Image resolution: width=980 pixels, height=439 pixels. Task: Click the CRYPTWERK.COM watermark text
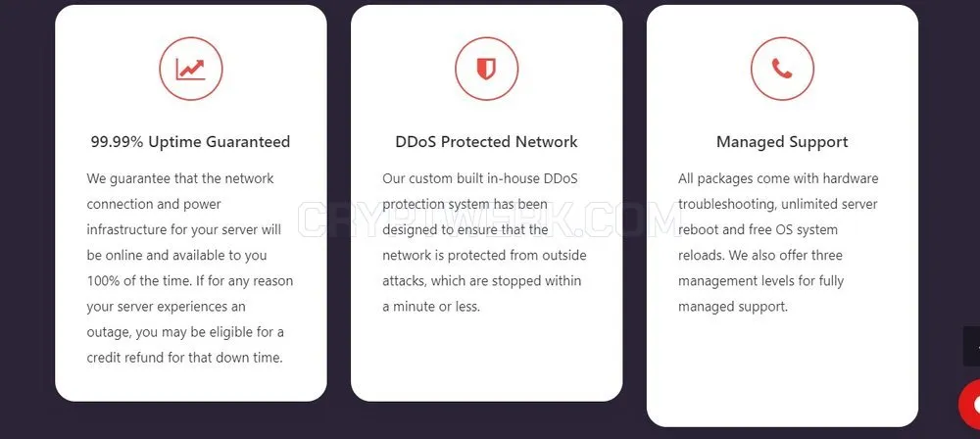click(x=489, y=220)
